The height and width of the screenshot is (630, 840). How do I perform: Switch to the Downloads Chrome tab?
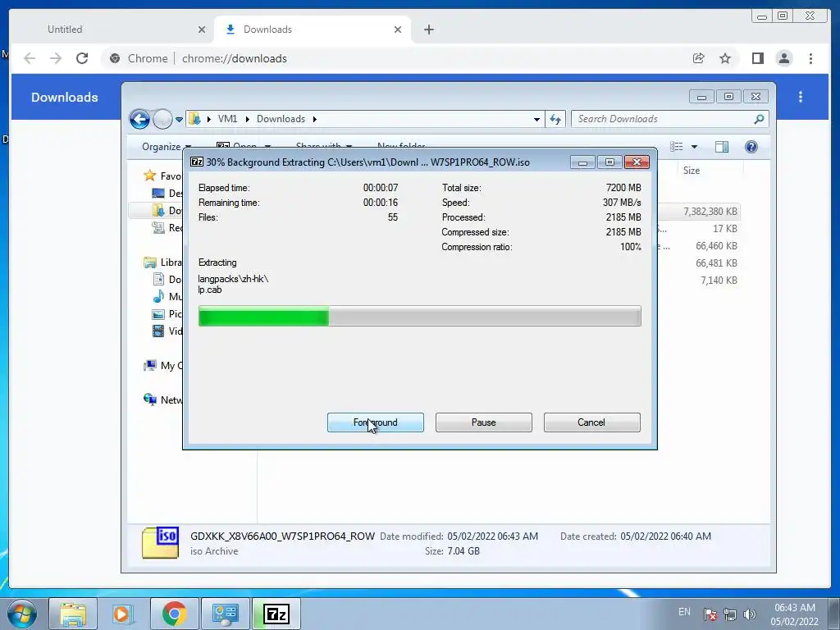(313, 30)
